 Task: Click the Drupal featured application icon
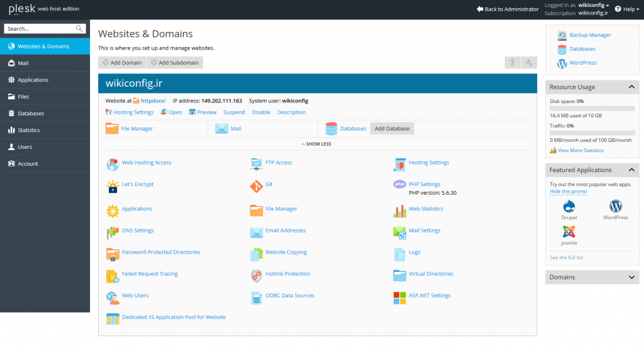tap(569, 207)
